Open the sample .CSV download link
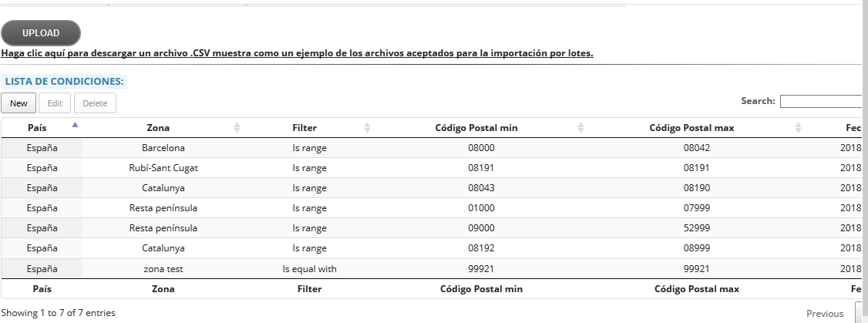868x323 pixels. 297,53
